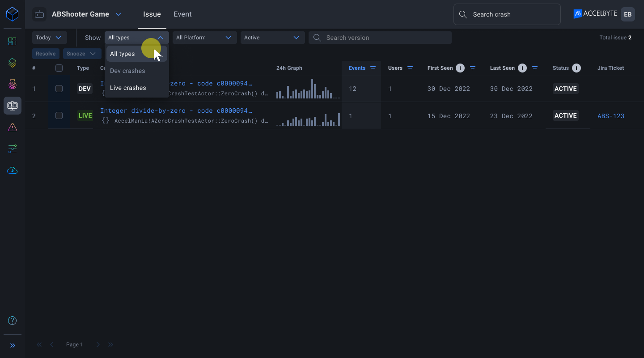This screenshot has height=358, width=644.
Task: Click the ACTIVE status in DEV row
Action: (x=566, y=89)
